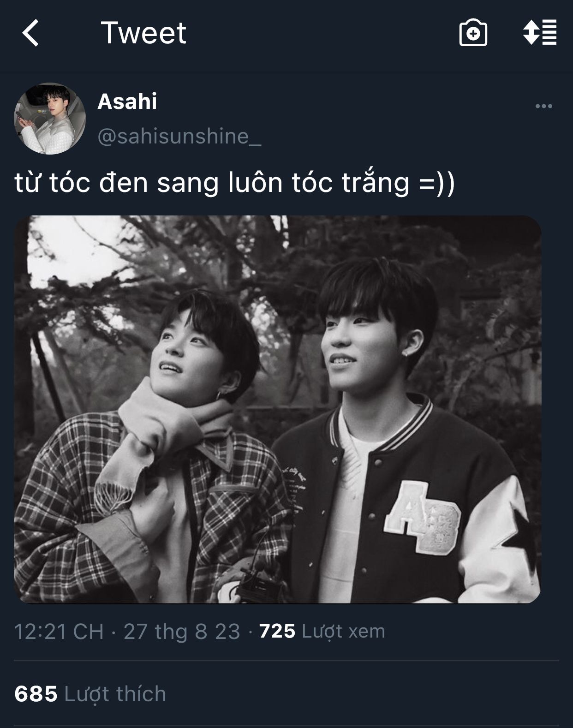This screenshot has height=728, width=573.
Task: Open the three-dot more options menu
Action: (543, 106)
